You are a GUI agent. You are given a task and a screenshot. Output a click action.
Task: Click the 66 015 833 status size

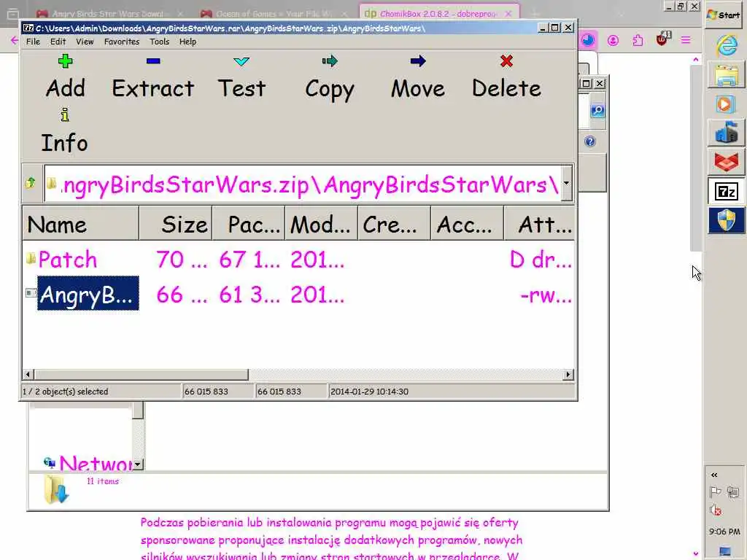pyautogui.click(x=206, y=392)
